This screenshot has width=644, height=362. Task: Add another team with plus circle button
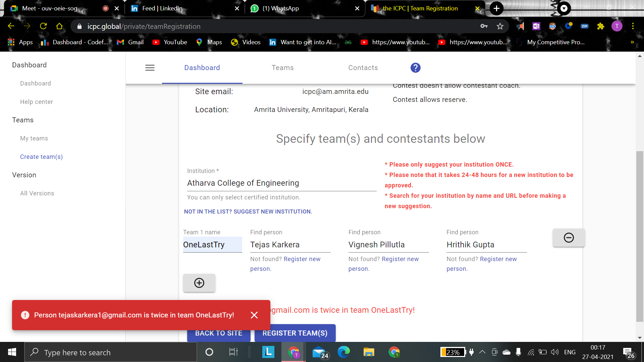[x=199, y=283]
